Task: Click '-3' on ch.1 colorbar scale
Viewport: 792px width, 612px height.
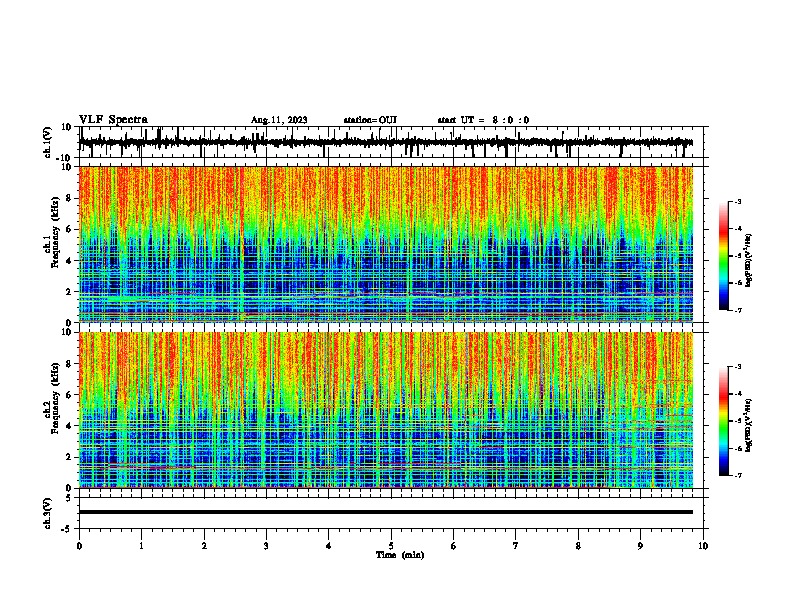Action: [x=737, y=201]
